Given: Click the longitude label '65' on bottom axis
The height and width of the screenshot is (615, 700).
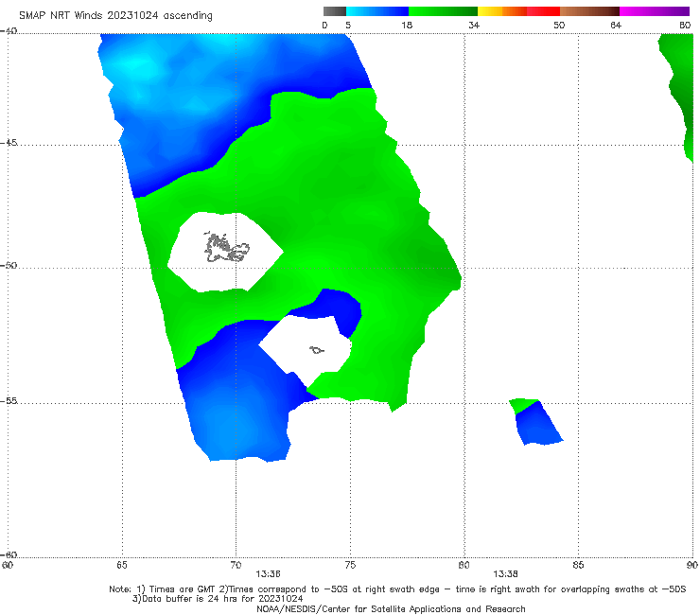Looking at the screenshot, I should point(122,565).
